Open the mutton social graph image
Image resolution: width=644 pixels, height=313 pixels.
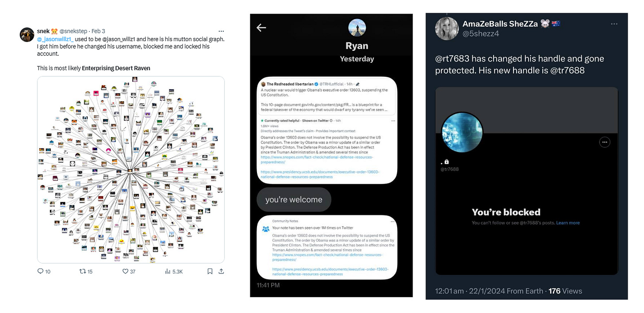[131, 170]
